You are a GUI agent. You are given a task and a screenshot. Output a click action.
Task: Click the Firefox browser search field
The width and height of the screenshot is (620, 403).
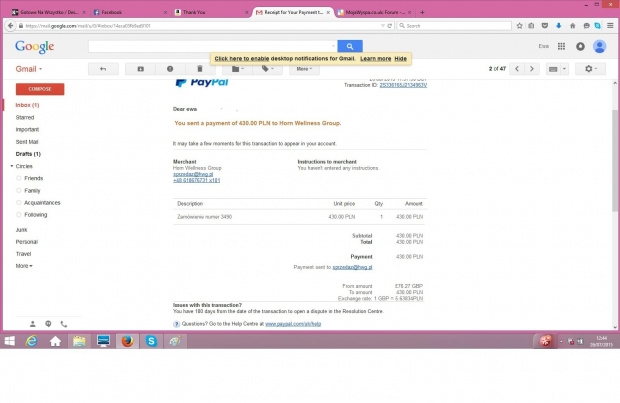454,26
